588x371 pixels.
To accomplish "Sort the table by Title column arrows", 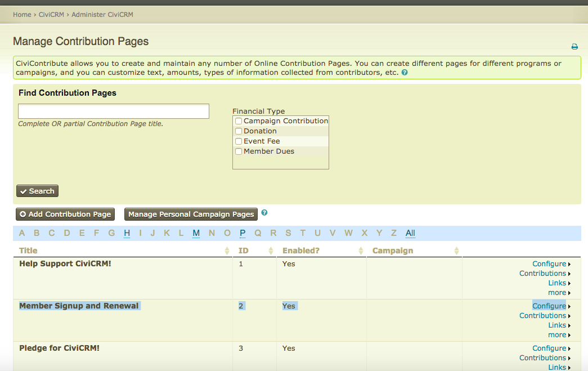I will point(227,251).
